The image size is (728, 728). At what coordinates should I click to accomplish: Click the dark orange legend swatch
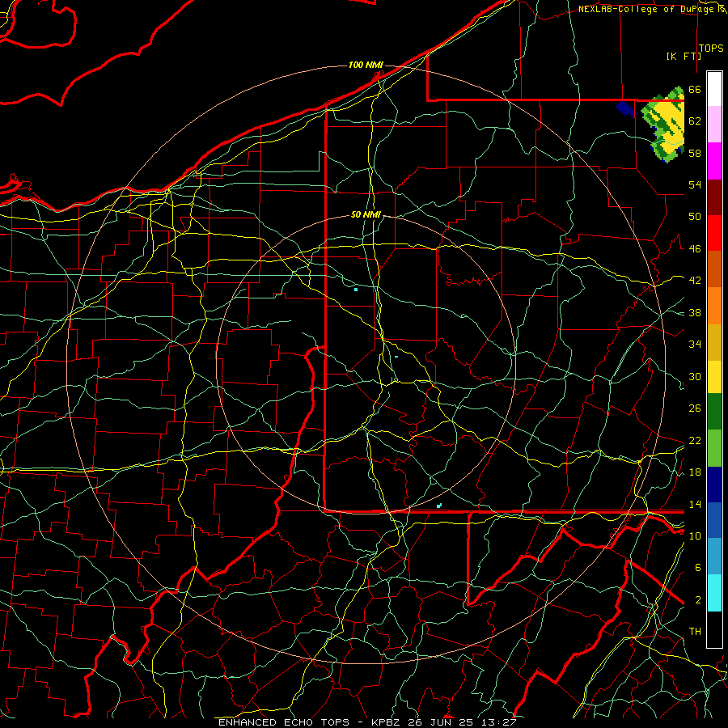pos(714,269)
